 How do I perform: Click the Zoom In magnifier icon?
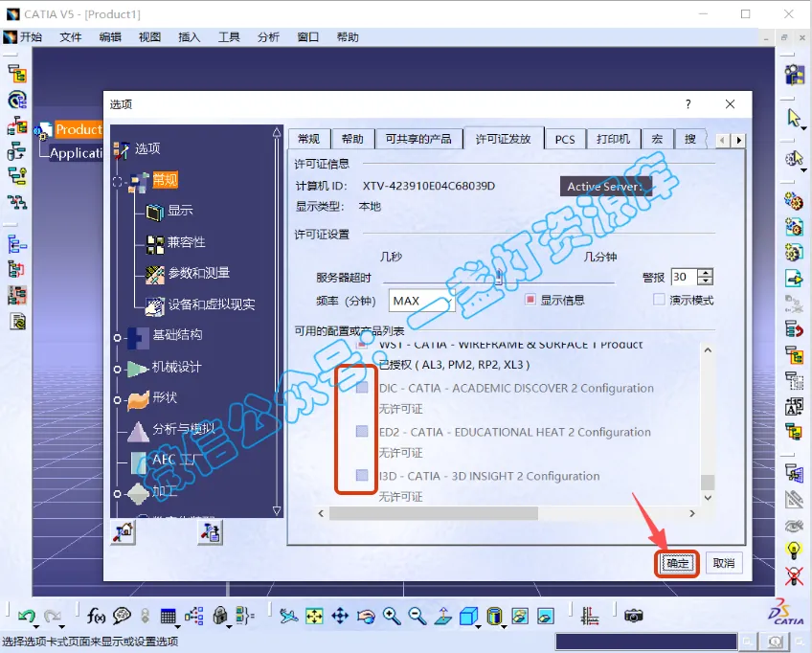(x=392, y=616)
